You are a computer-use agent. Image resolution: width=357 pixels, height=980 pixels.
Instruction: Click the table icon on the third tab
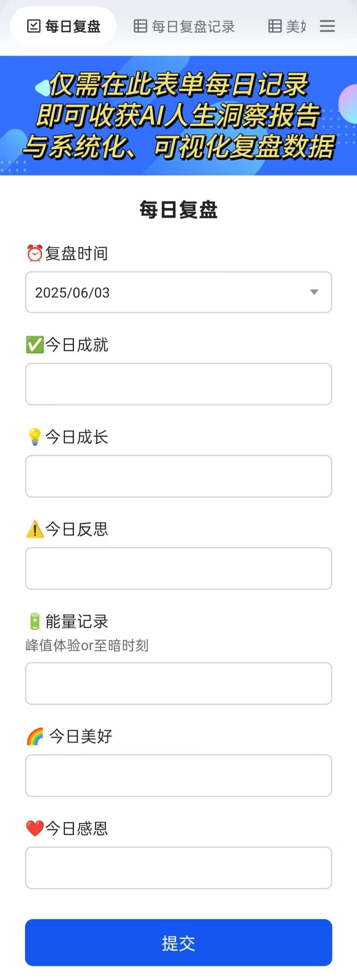tap(275, 26)
